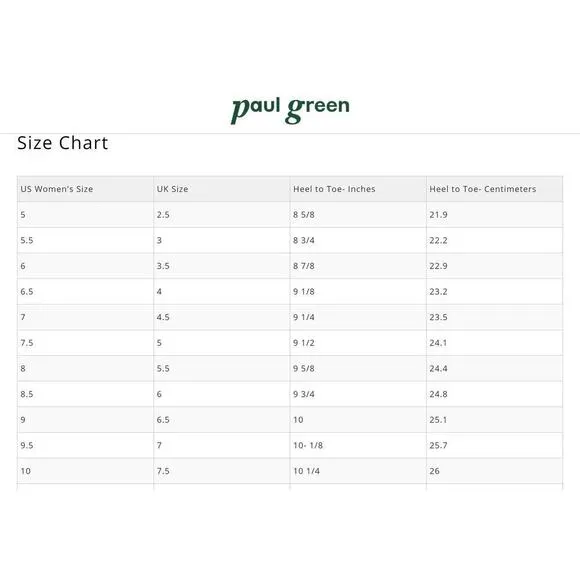The width and height of the screenshot is (580, 580).
Task: Click the US size 10 cell
Action: [x=85, y=471]
